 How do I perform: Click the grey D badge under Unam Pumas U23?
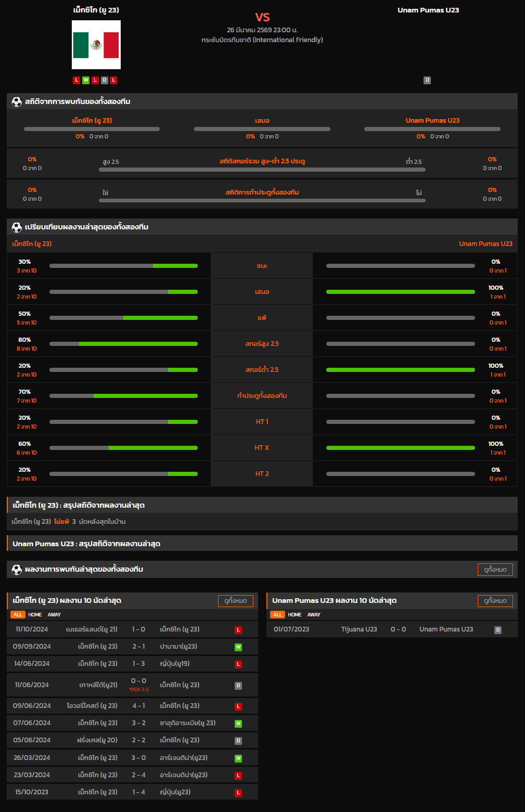coord(427,80)
